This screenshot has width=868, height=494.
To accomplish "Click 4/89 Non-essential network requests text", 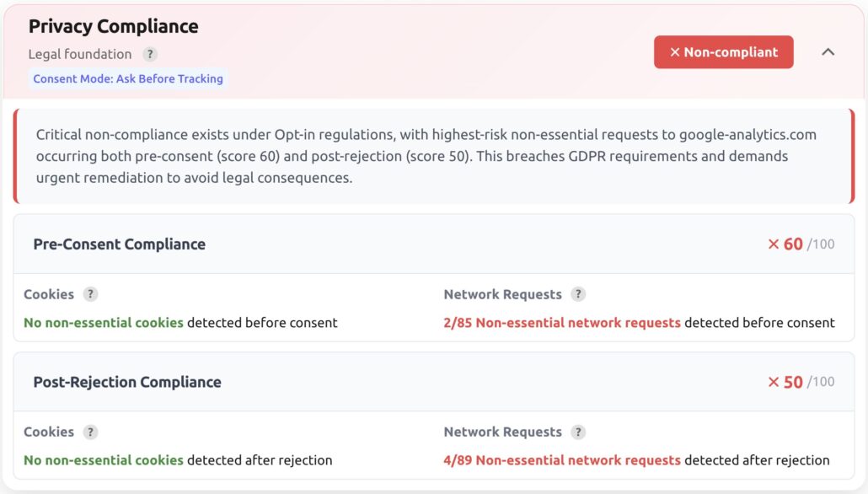I will click(562, 460).
